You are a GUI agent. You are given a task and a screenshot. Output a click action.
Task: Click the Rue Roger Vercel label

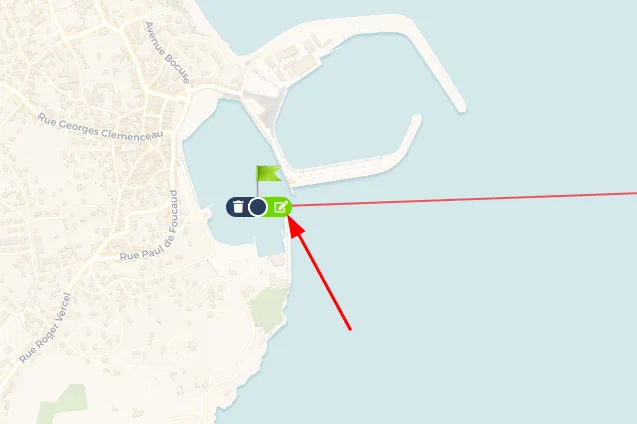[x=45, y=328]
